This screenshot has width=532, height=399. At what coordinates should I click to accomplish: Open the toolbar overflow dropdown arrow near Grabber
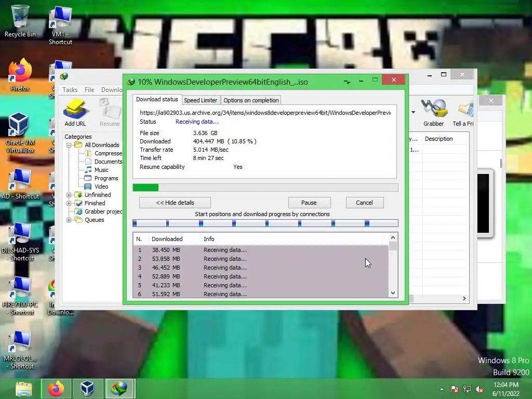tap(413, 112)
